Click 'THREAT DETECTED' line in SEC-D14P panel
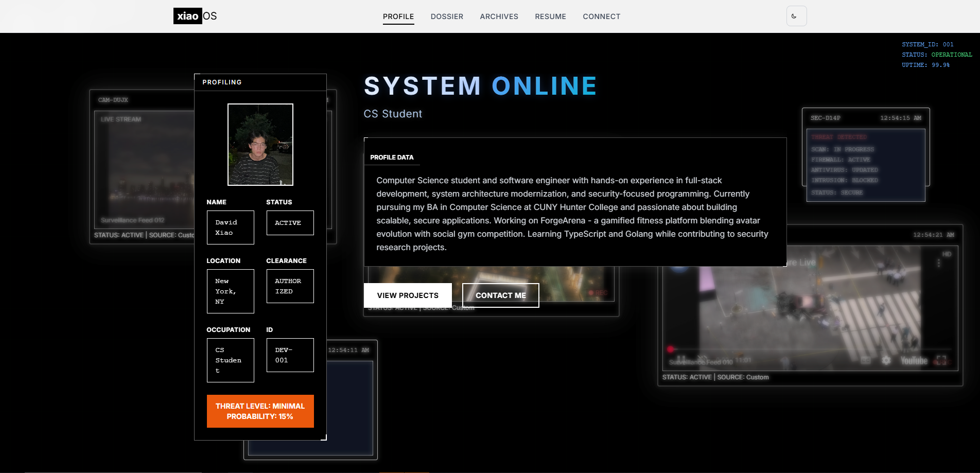 point(839,137)
